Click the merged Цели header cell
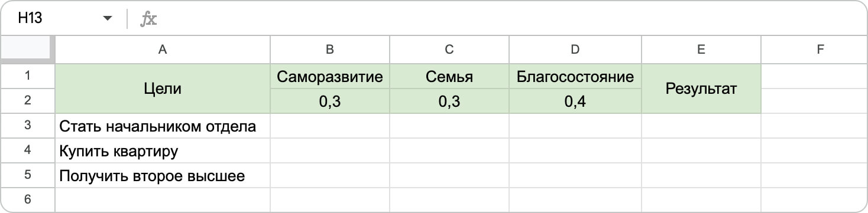 point(163,89)
